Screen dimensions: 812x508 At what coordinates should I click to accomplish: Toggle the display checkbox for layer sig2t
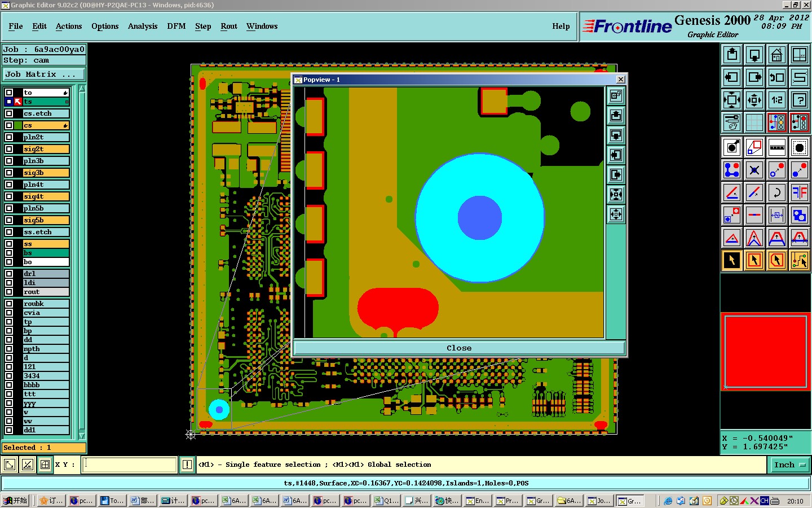(x=9, y=149)
